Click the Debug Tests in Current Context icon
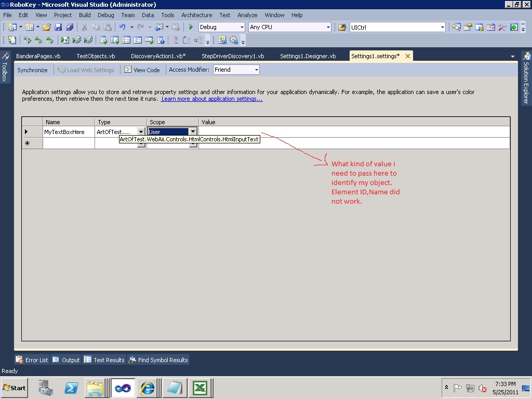 [x=65, y=40]
